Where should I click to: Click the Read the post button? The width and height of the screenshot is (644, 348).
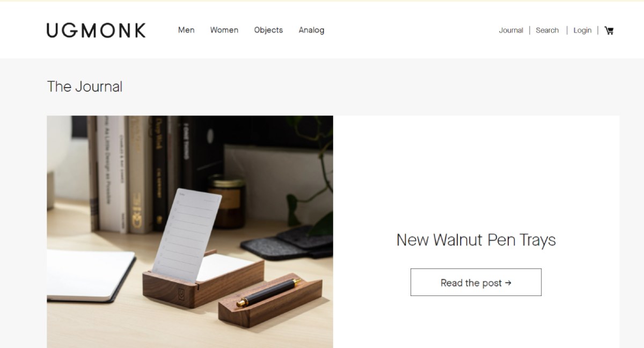point(476,282)
